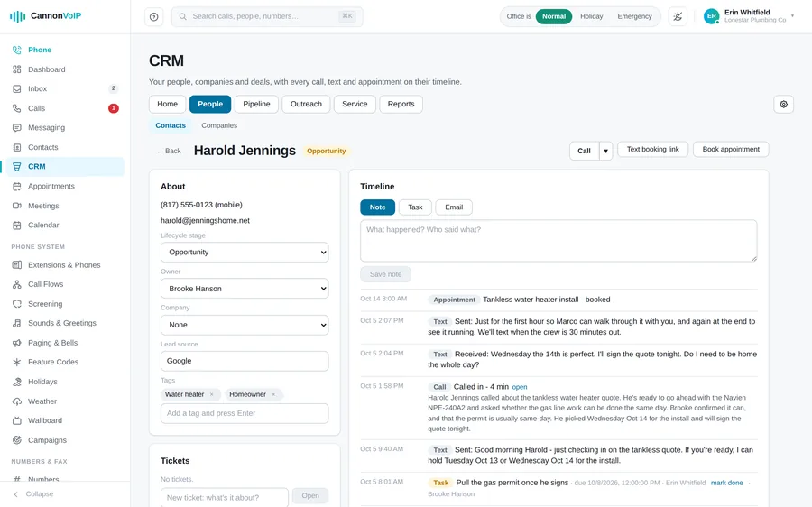Switch to the Home tab

tap(167, 104)
